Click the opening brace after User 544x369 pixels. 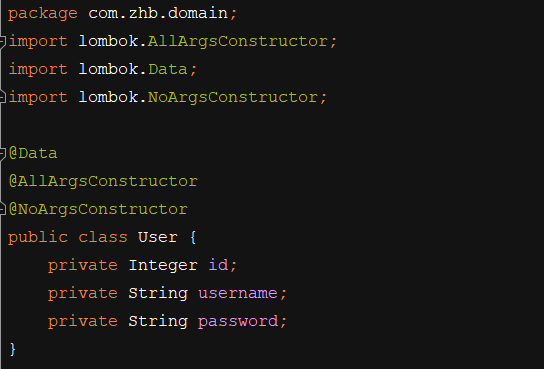193,237
